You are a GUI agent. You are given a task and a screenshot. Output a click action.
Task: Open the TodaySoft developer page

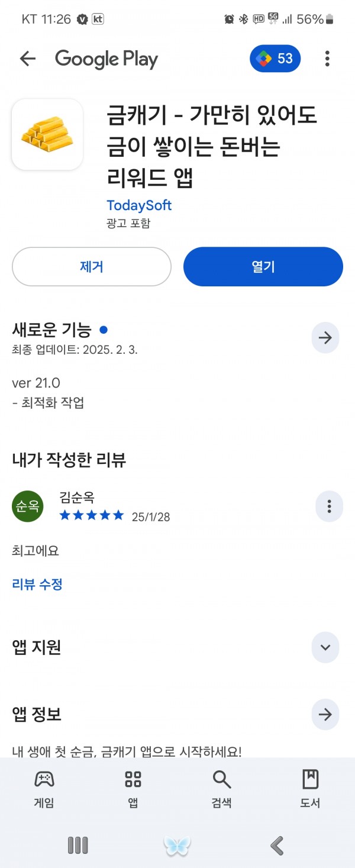139,205
